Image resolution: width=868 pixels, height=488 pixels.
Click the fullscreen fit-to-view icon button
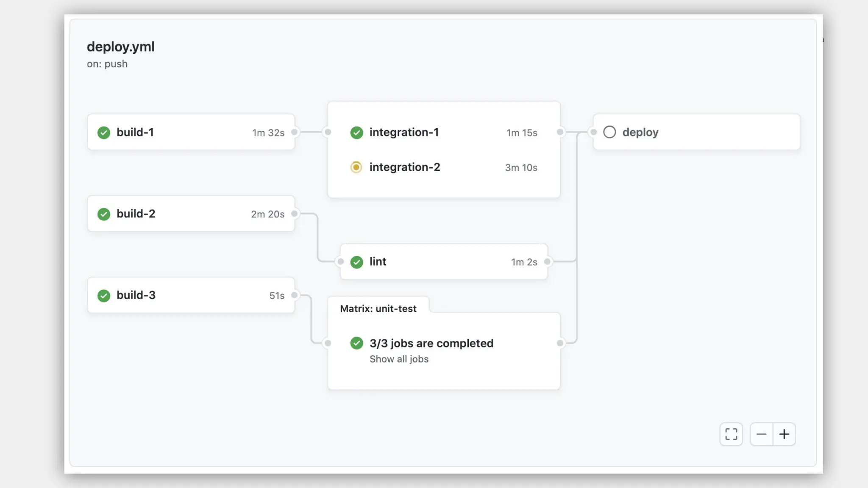[731, 434]
